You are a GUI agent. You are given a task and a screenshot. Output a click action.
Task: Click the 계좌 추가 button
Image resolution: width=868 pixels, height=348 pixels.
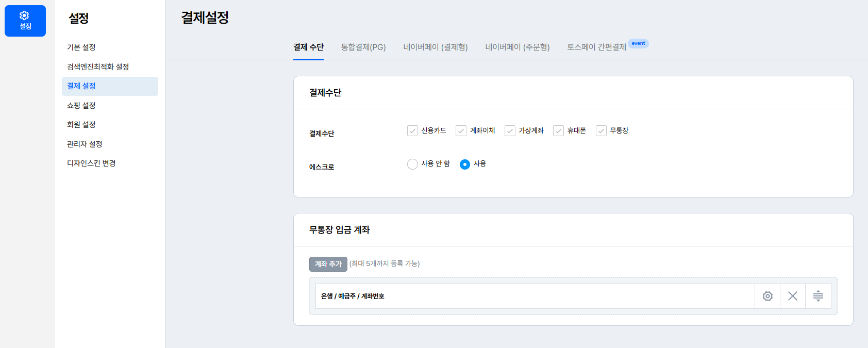pyautogui.click(x=328, y=264)
